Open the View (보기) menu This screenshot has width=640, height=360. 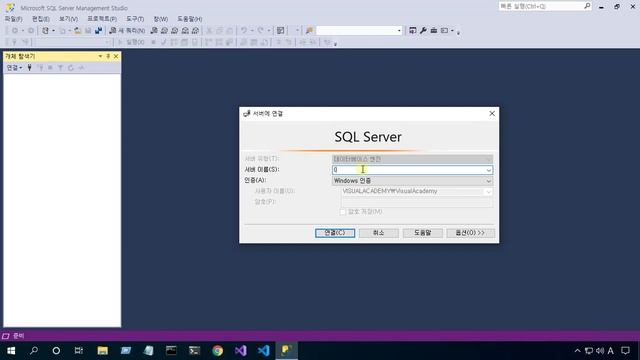[68, 19]
